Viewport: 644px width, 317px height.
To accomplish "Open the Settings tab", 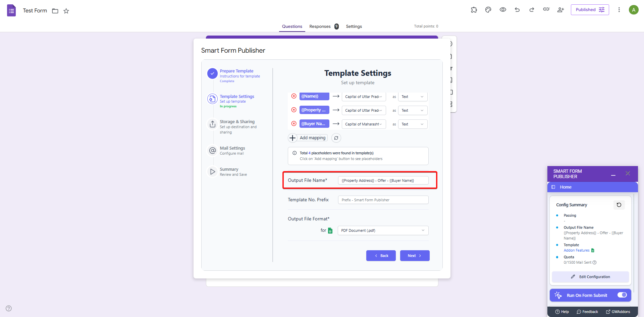I will tap(354, 27).
